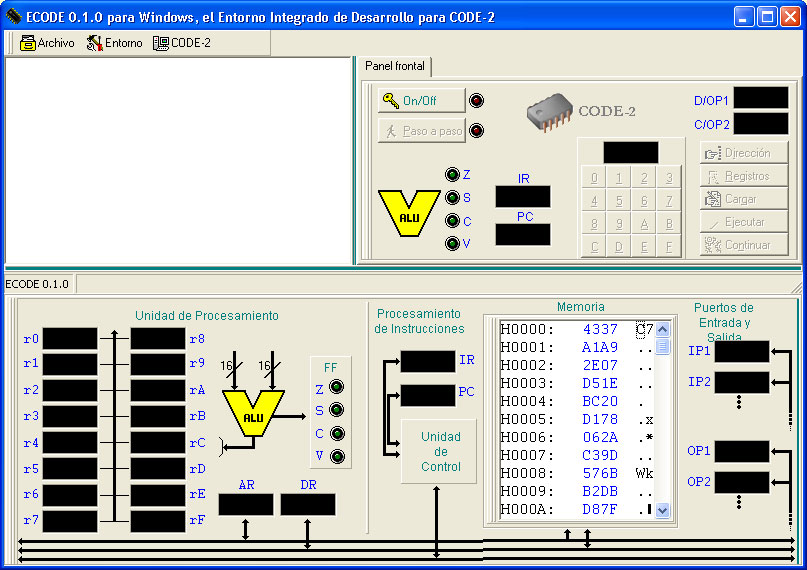Image resolution: width=807 pixels, height=570 pixels.
Task: Click the memory list scroll up arrow
Action: 662,329
